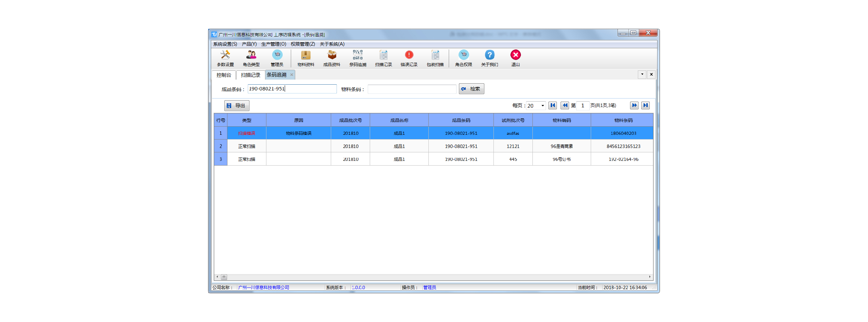The height and width of the screenshot is (322, 868).
Task: Click the 物料条码错误 reason cell
Action: 299,133
